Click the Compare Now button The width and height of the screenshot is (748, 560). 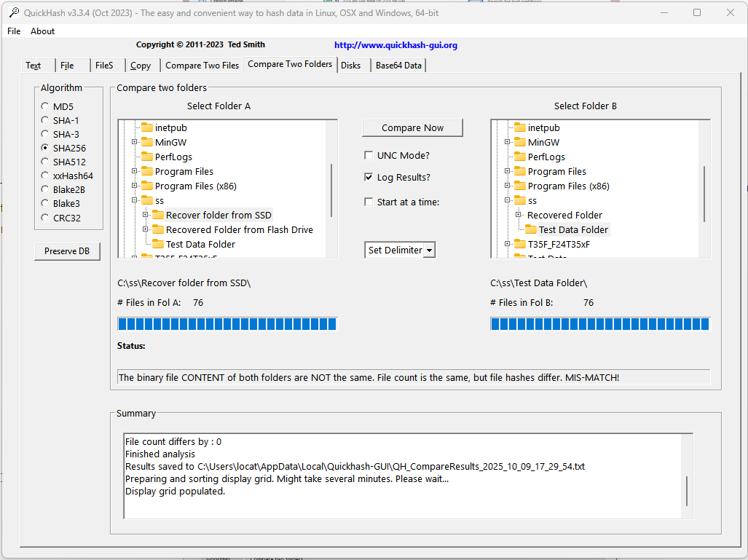point(412,127)
